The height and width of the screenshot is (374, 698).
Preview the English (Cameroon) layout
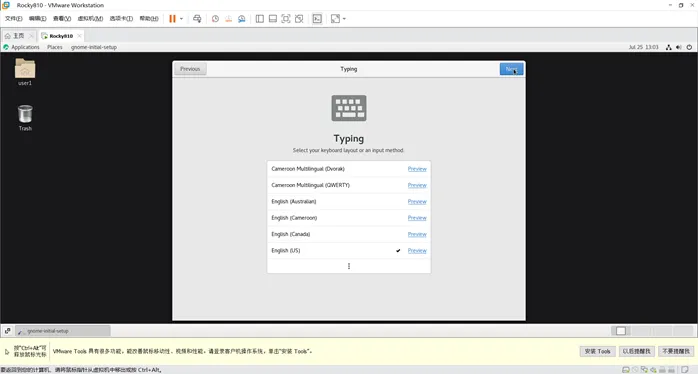[417, 218]
